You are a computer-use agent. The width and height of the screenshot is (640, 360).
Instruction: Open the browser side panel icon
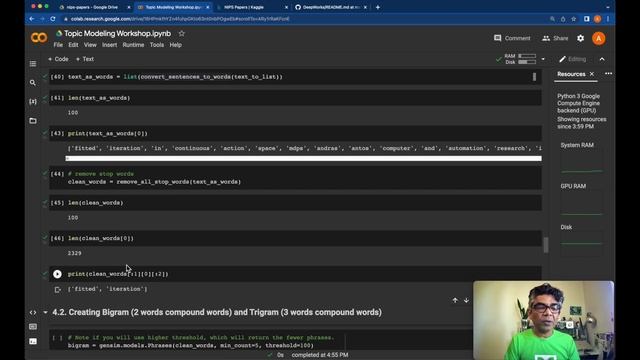click(x=587, y=19)
